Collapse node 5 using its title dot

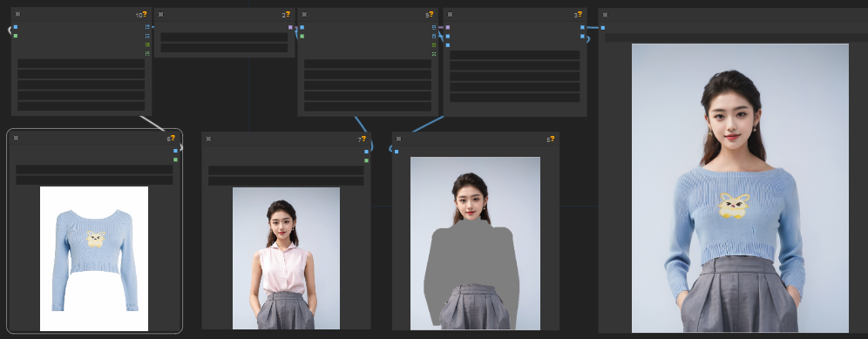click(398, 139)
